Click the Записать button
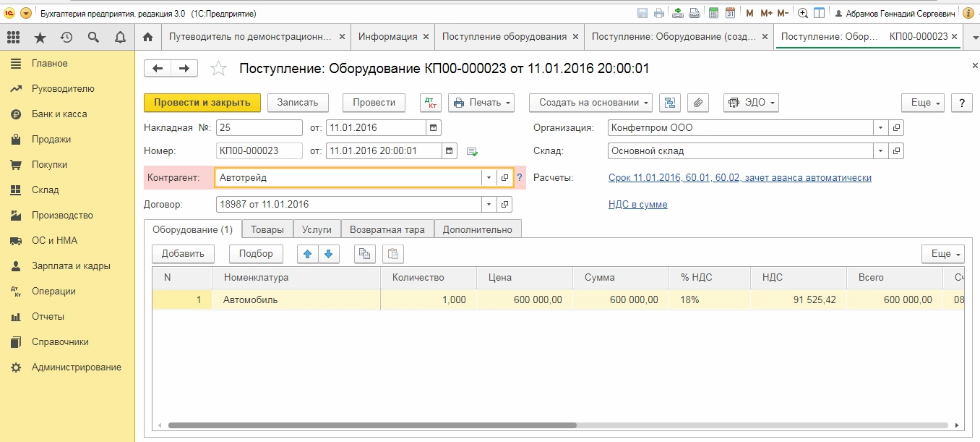Image resolution: width=980 pixels, height=442 pixels. [298, 103]
